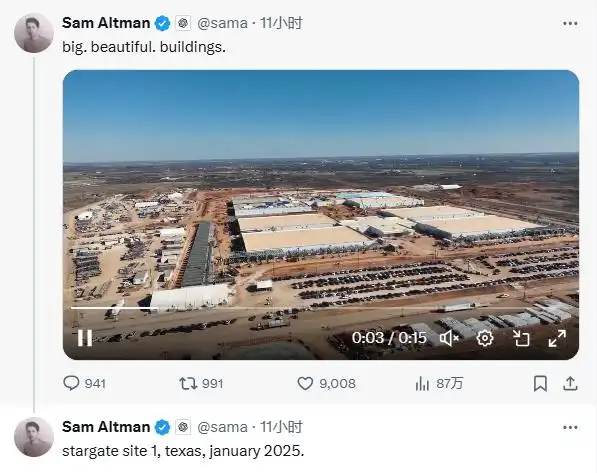
Task: Open @sama handle on second tweet
Action: click(x=222, y=427)
